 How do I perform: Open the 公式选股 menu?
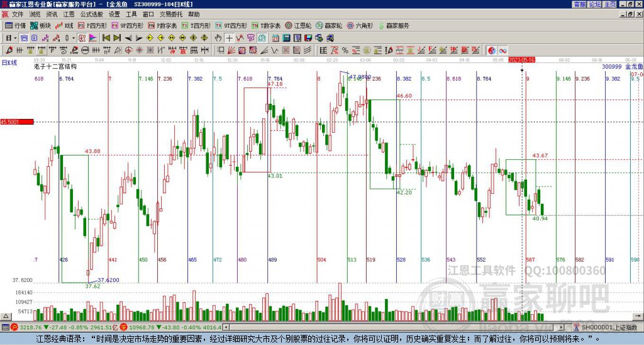pyautogui.click(x=92, y=14)
